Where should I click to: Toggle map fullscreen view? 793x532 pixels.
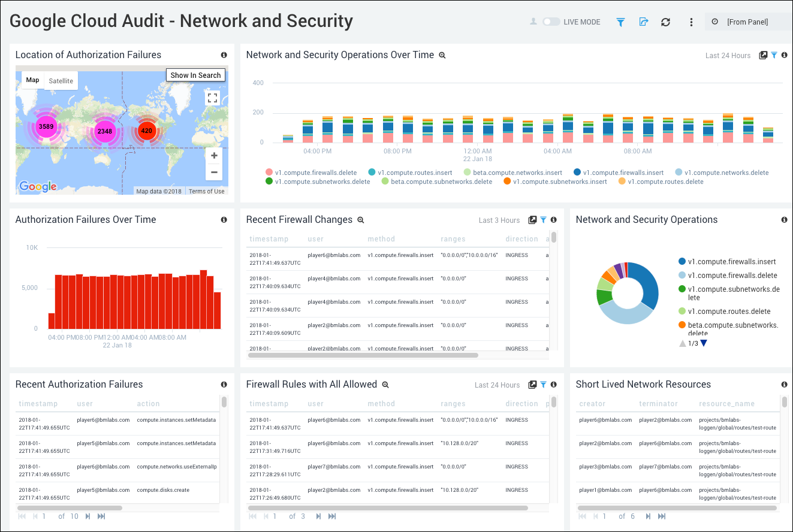pos(212,98)
